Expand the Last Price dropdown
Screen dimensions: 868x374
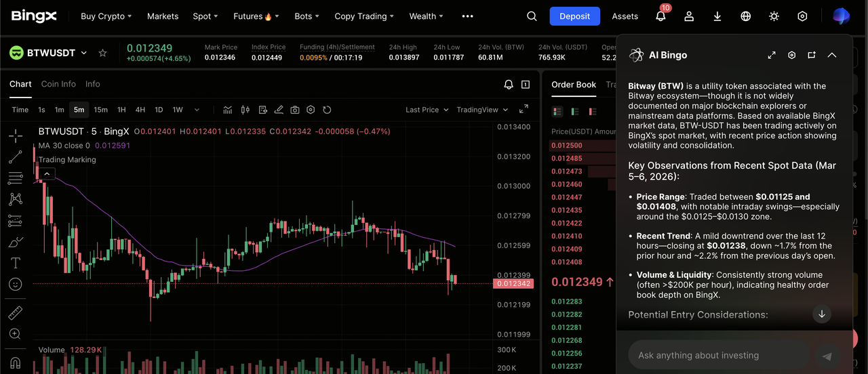(427, 110)
